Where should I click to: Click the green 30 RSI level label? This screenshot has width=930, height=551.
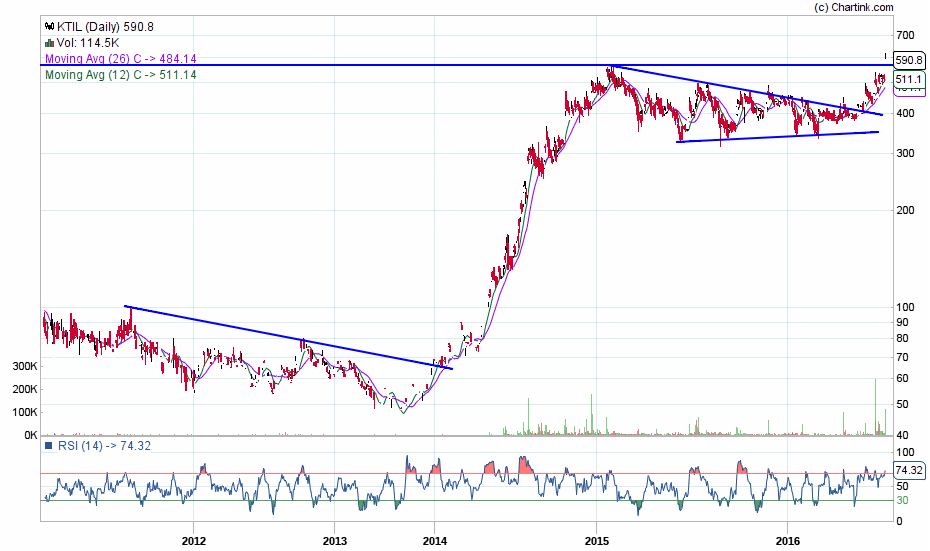(902, 501)
